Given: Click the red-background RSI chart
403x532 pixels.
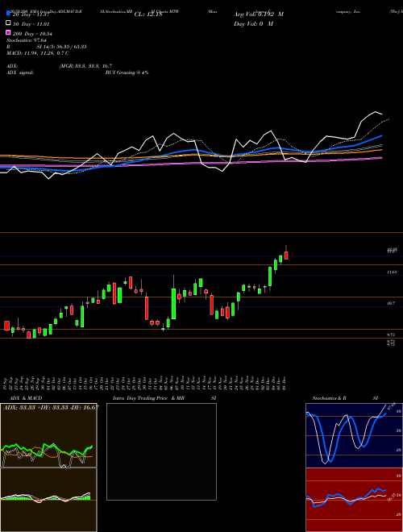Looking at the screenshot, I should (354, 500).
